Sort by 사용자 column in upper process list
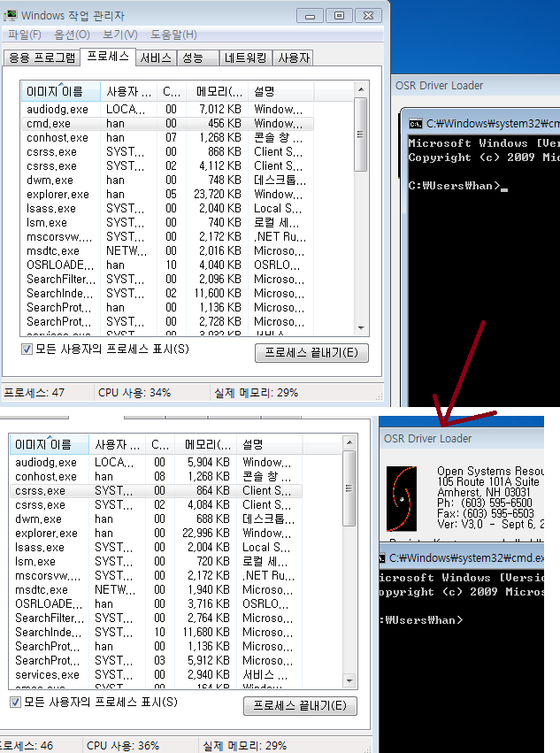This screenshot has height=753, width=560. coord(128,91)
